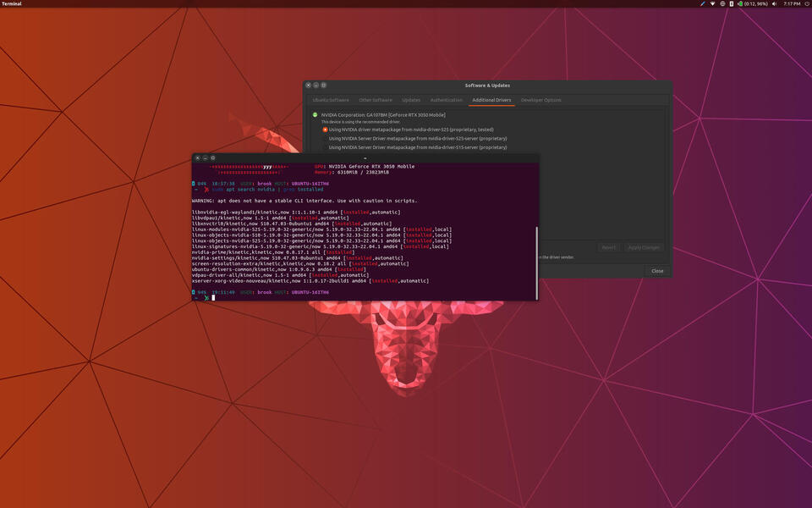Click the 'GPU: NVIDIA GeForce RTX 3050 Mobile' line

point(365,167)
